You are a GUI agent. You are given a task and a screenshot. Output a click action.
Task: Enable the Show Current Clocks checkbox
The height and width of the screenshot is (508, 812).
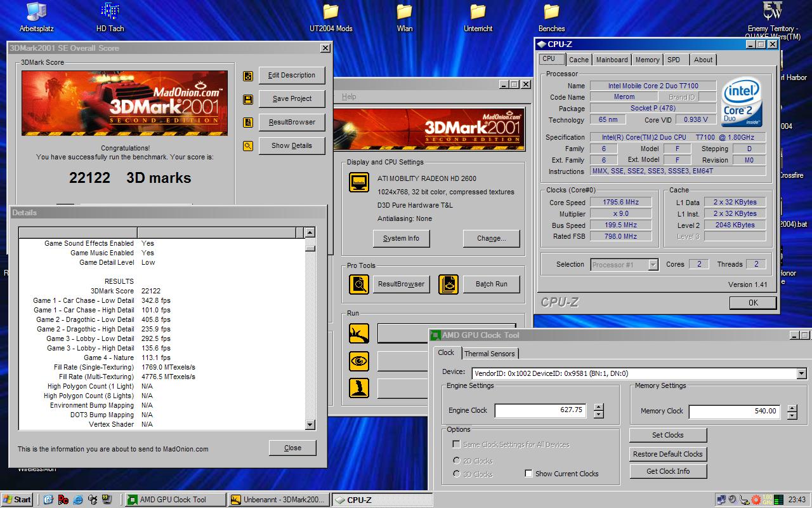pyautogui.click(x=528, y=474)
